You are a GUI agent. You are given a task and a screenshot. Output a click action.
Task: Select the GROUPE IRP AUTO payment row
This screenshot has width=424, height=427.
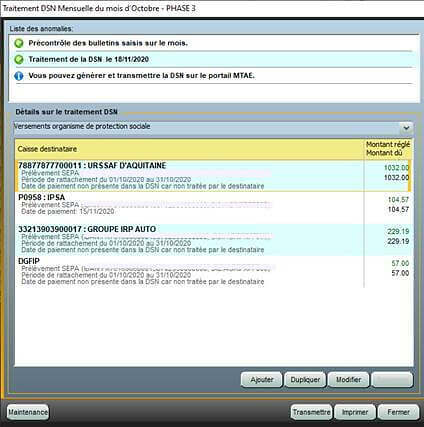point(213,239)
